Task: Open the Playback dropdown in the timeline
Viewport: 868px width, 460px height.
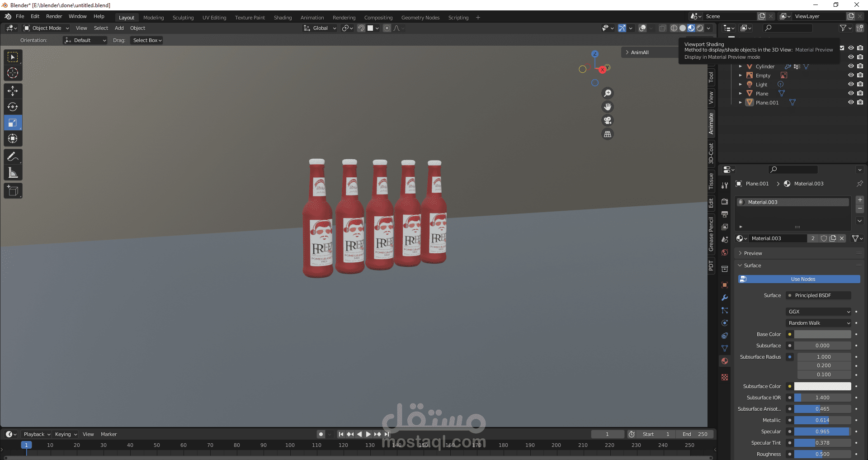Action: [x=37, y=434]
